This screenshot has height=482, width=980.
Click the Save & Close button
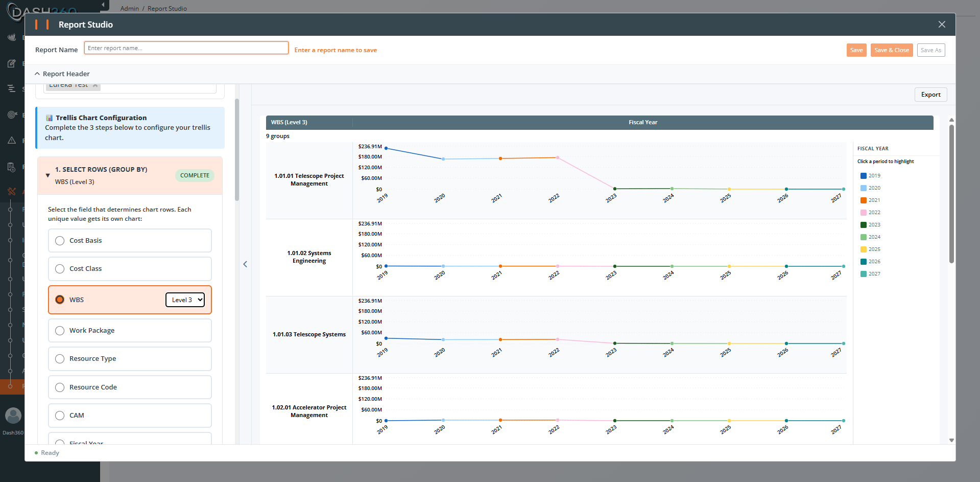click(x=892, y=50)
